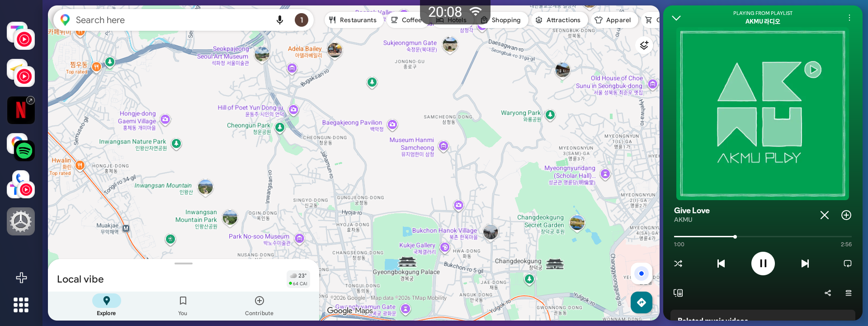This screenshot has width=868, height=326.
Task: Tap the Baegakjeong Pavilion purple pin
Action: 392,125
